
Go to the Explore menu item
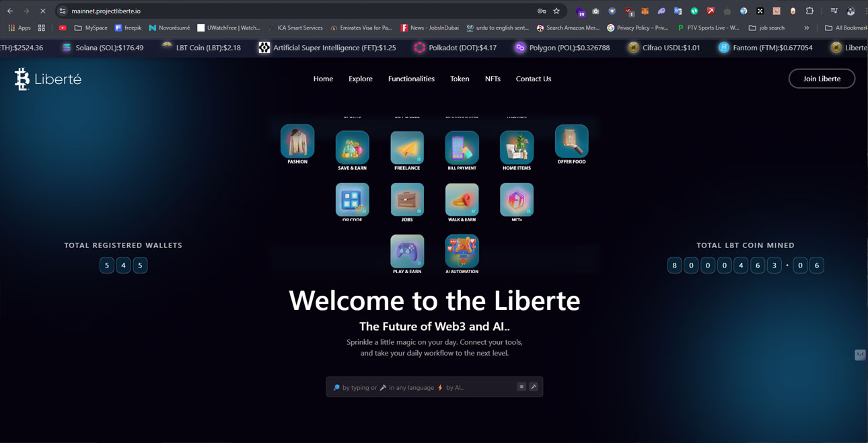361,79
